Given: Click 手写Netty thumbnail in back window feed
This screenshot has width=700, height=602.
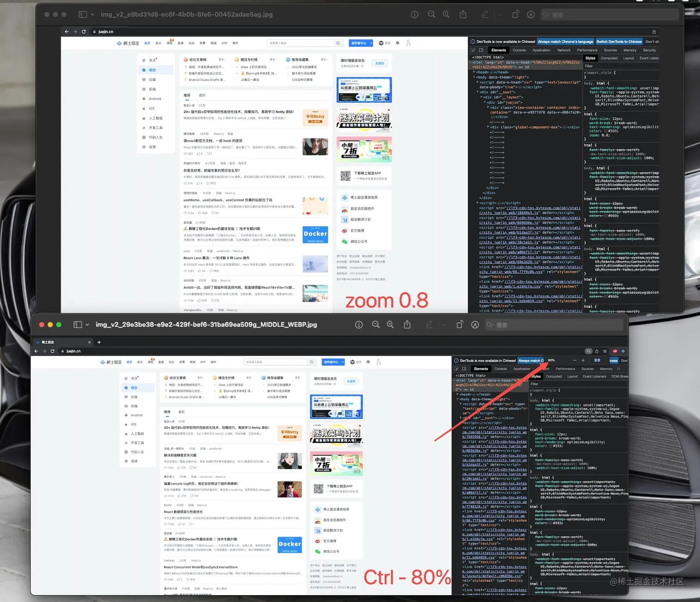Looking at the screenshot, I should pyautogui.click(x=315, y=118).
